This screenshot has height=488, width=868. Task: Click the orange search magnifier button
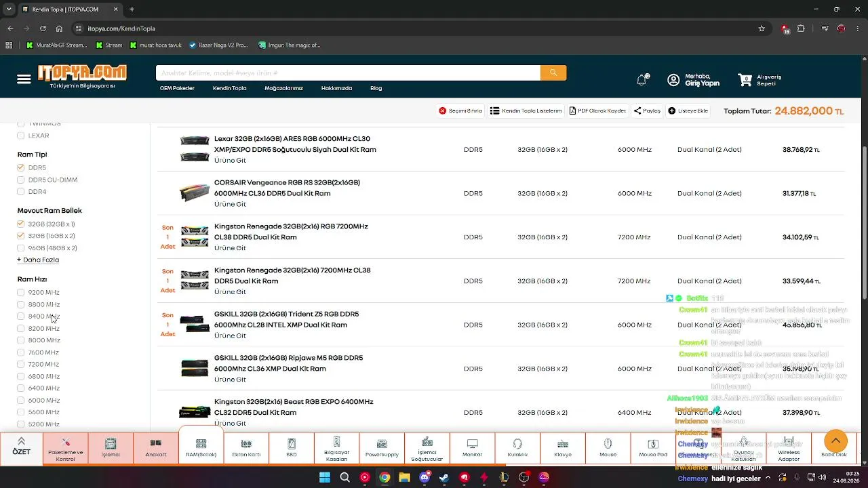(553, 73)
